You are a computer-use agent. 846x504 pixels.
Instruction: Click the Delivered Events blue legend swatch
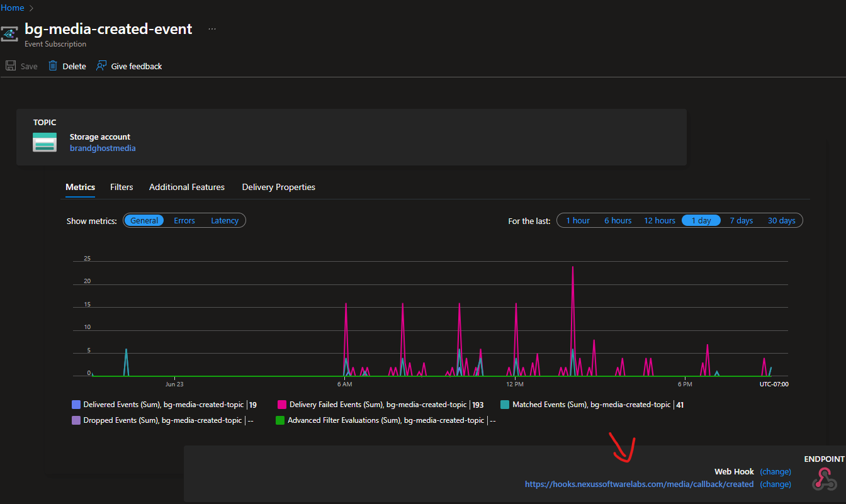[76, 405]
